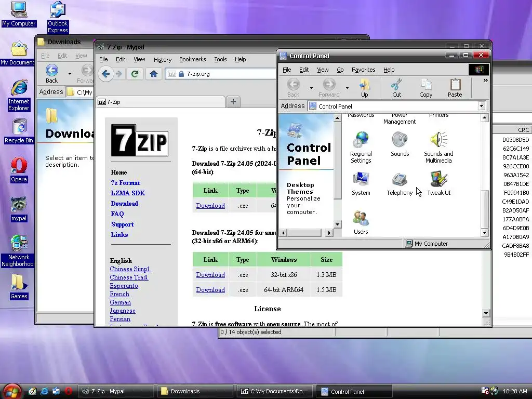Image resolution: width=532 pixels, height=399 pixels.
Task: Click the Paste clipboard icon
Action: [x=455, y=88]
